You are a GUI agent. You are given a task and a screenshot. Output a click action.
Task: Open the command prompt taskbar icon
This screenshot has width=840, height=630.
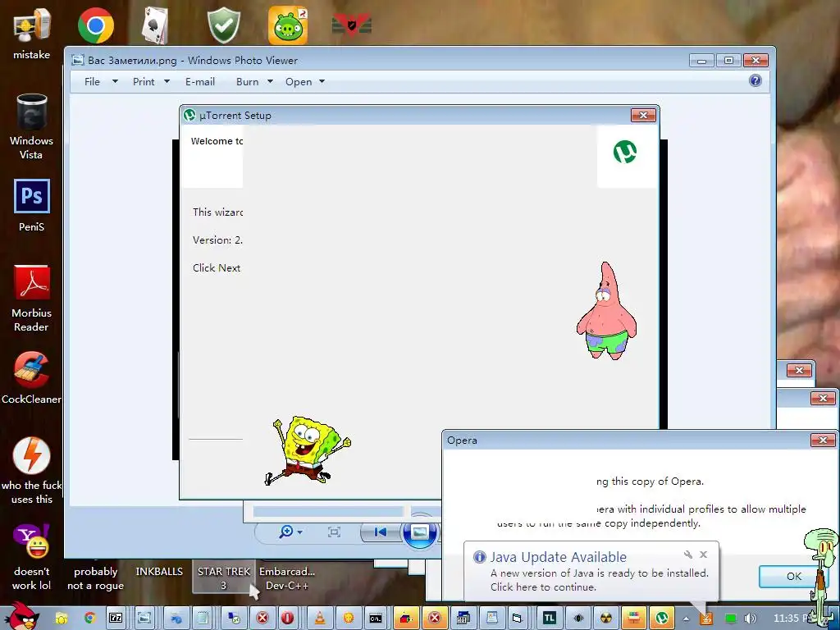click(376, 618)
